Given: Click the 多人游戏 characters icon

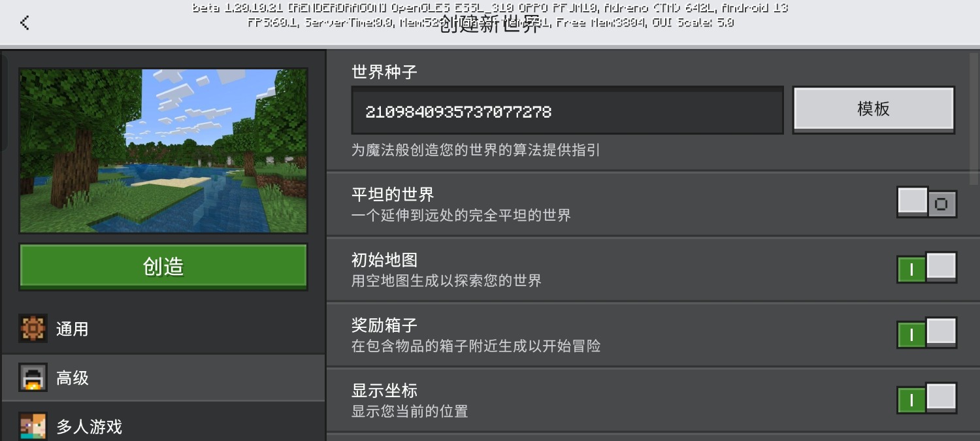Looking at the screenshot, I should point(33,427).
